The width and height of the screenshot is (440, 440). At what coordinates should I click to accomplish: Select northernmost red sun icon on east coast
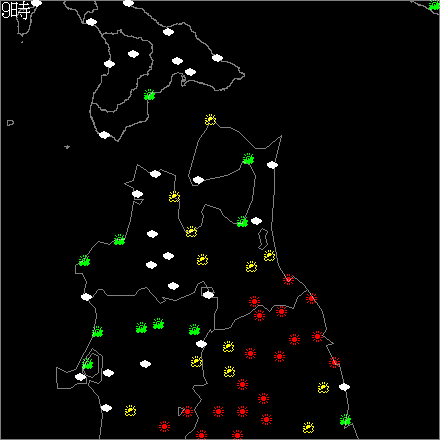289,279
